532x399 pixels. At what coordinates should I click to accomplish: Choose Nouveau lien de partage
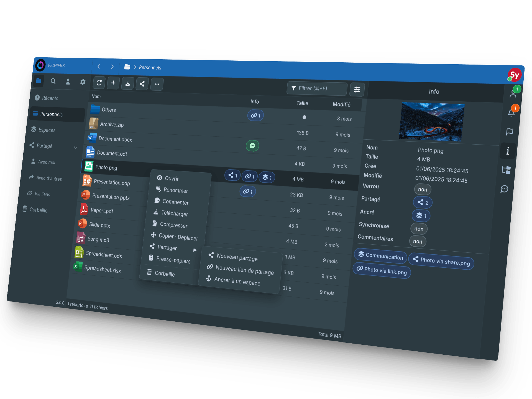coord(241,270)
